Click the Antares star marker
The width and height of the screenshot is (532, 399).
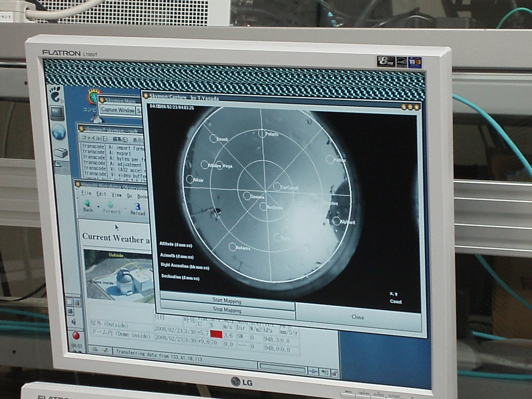232,247
